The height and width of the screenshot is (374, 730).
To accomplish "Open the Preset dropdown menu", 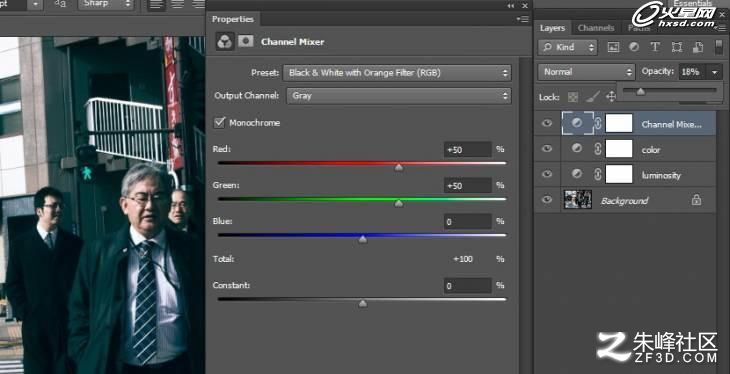I will coord(397,73).
